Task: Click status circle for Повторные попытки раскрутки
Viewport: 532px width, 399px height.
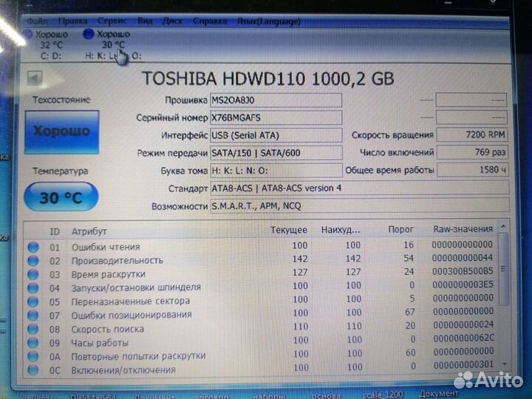Action: 33,356
